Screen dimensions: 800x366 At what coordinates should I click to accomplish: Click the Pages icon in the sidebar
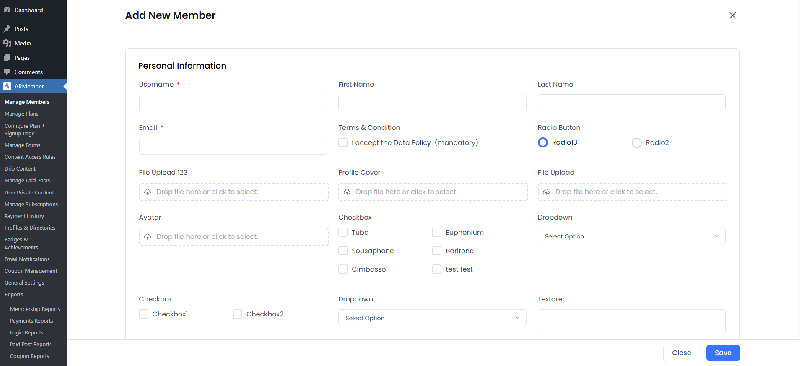click(7, 58)
